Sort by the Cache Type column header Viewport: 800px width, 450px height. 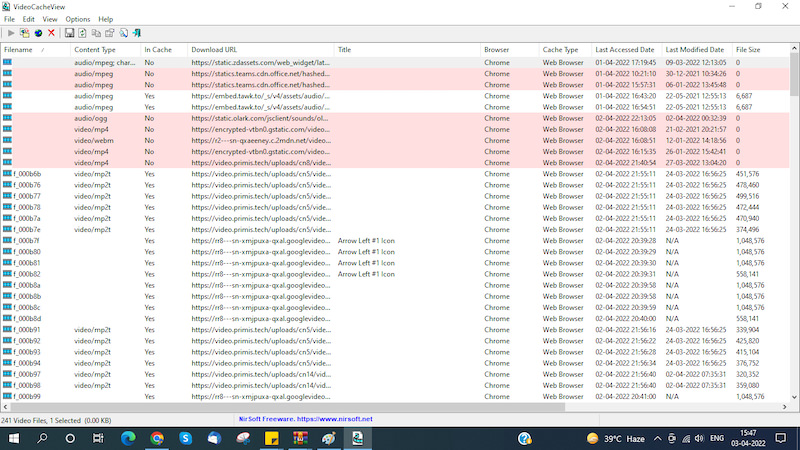tap(565, 50)
